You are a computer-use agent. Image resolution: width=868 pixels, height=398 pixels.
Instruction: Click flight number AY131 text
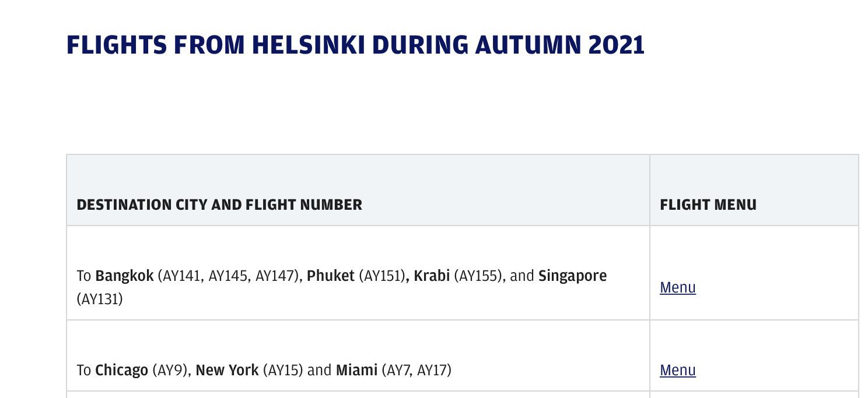click(x=100, y=300)
